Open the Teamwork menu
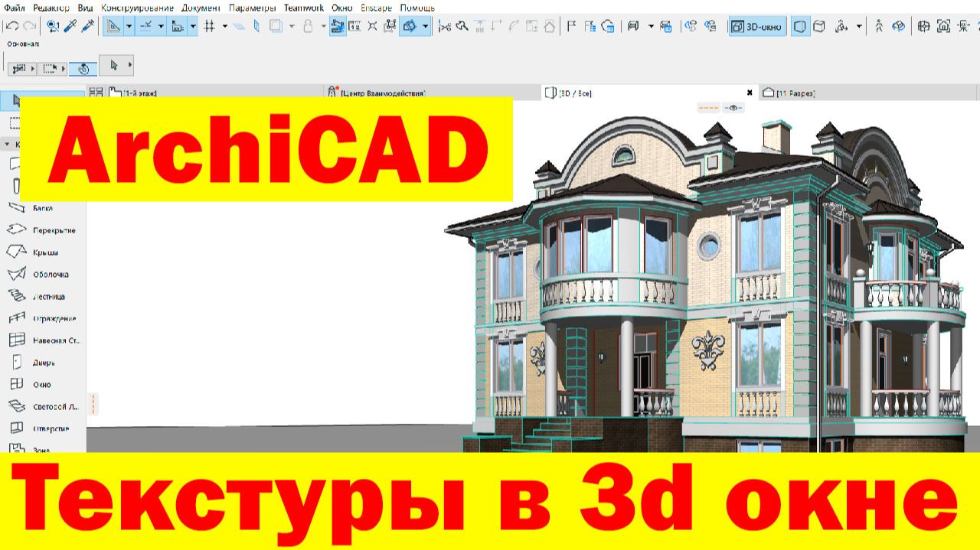 (x=303, y=8)
